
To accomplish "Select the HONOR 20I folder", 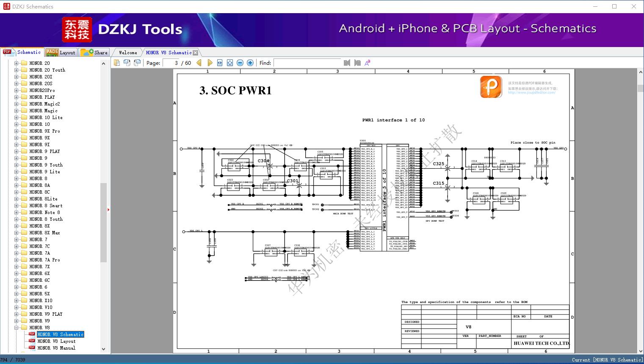I will 41,77.
